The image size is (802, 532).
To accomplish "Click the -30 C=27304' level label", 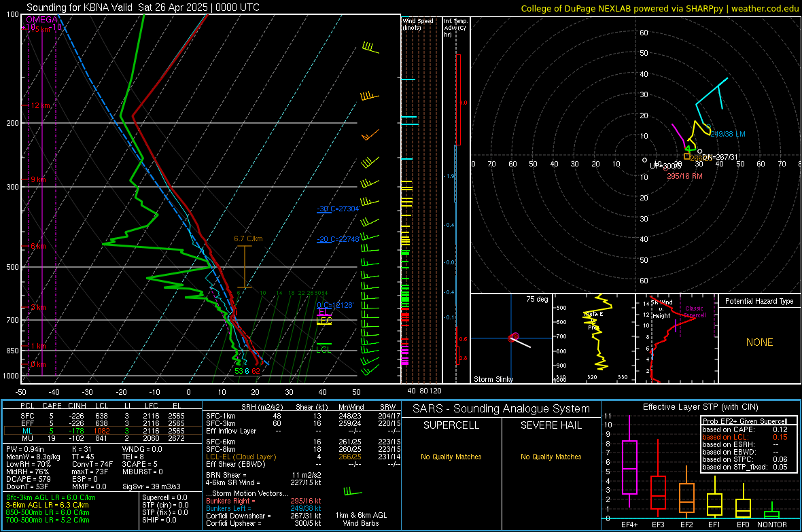I will 338,209.
